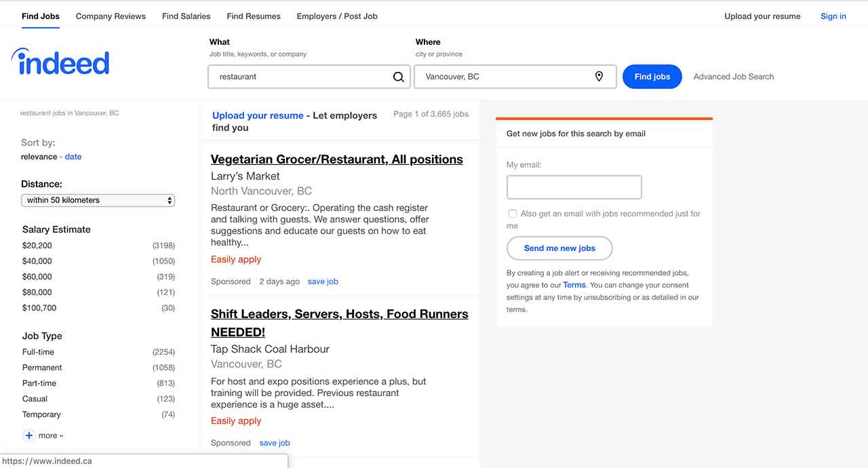Screen dimensions: 868x468
Task: Click Send me new jobs button
Action: pyautogui.click(x=559, y=248)
